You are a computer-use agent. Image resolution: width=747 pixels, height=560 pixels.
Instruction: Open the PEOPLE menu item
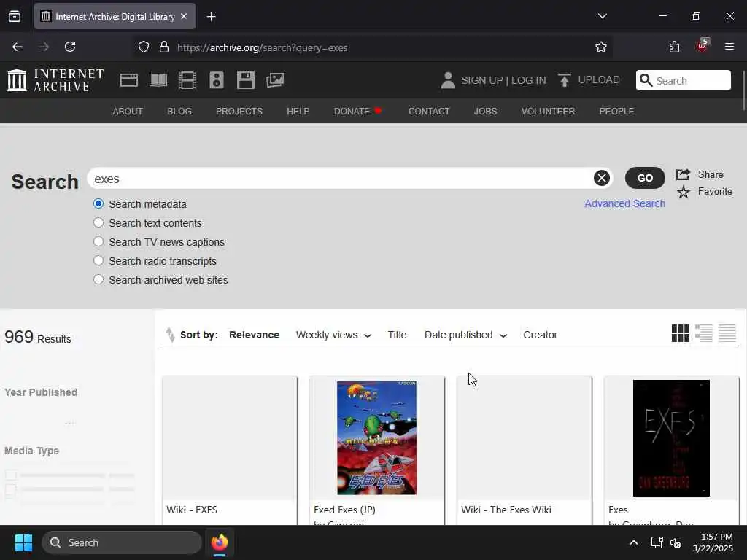(616, 112)
